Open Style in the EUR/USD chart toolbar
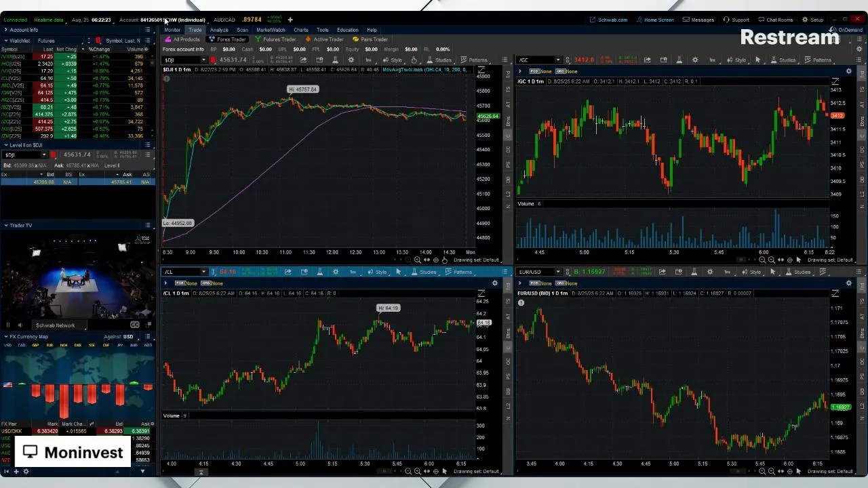The height and width of the screenshot is (488, 868). click(751, 272)
